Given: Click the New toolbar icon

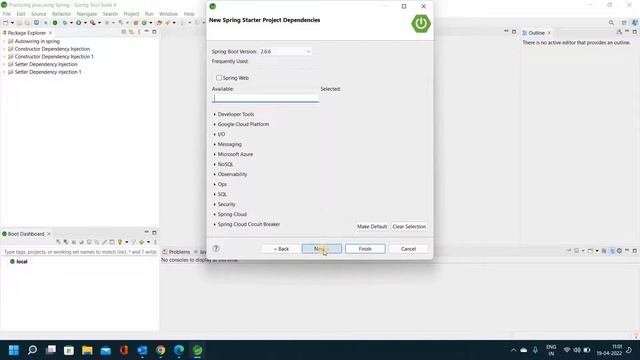Looking at the screenshot, I should pyautogui.click(x=5, y=23).
